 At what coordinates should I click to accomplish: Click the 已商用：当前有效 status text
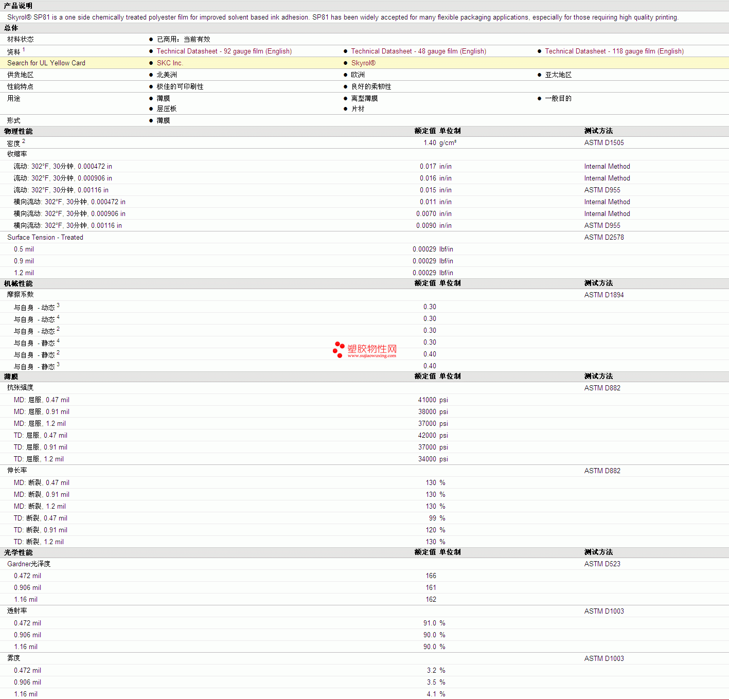pos(184,39)
